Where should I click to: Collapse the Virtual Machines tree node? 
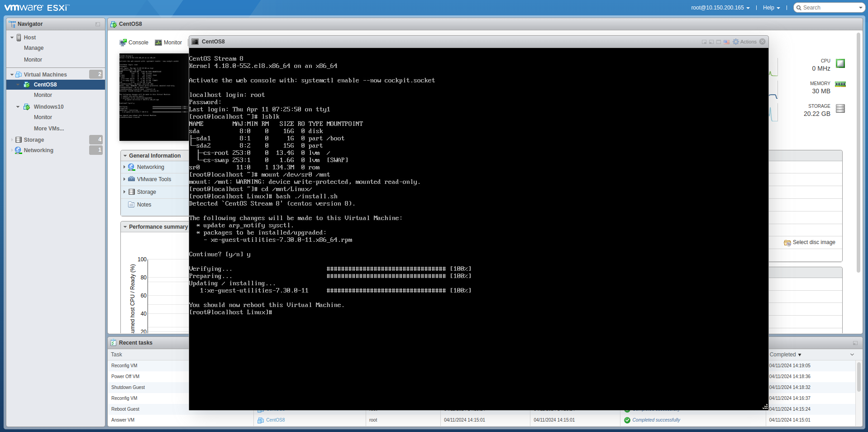(12, 75)
